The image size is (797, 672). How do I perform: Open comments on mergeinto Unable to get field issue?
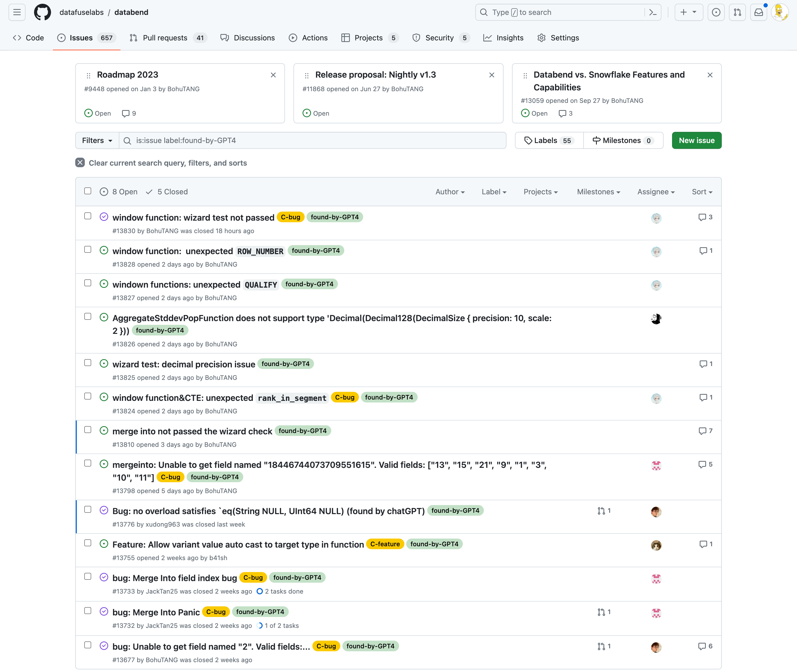click(705, 464)
